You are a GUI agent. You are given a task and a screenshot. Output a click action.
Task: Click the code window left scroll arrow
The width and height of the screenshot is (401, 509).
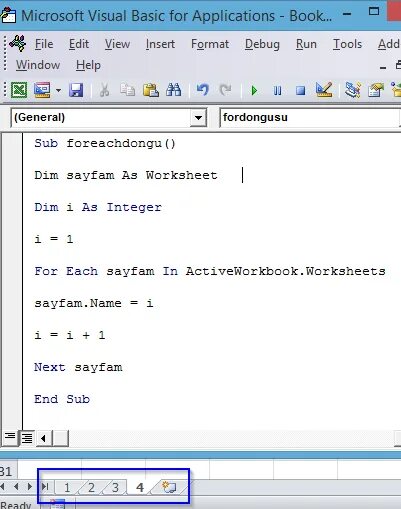43,438
